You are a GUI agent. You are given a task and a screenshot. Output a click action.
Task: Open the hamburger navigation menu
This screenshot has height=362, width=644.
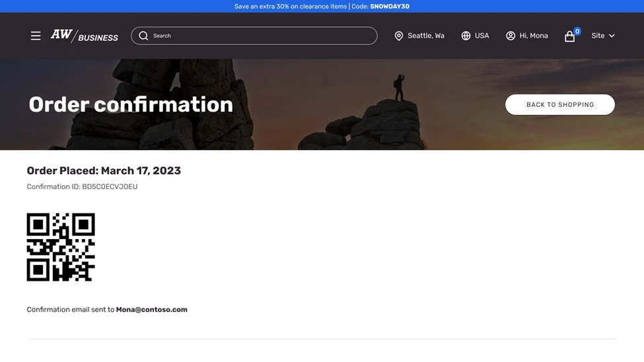[x=36, y=36]
